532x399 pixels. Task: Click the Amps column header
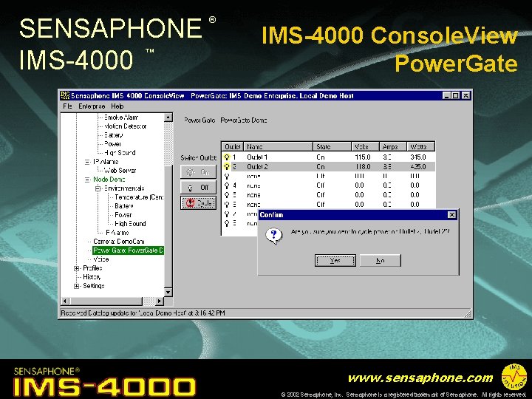(393, 146)
